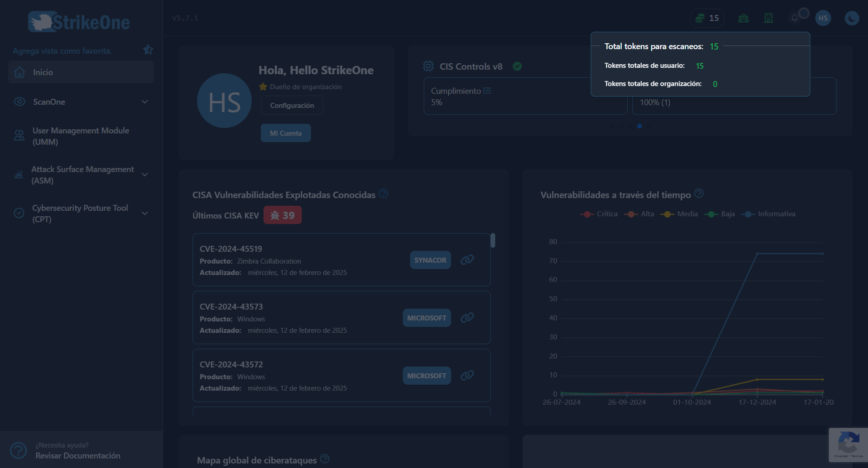Click the 01-10-2024 chart axis label
This screenshot has width=868, height=468.
coord(692,402)
